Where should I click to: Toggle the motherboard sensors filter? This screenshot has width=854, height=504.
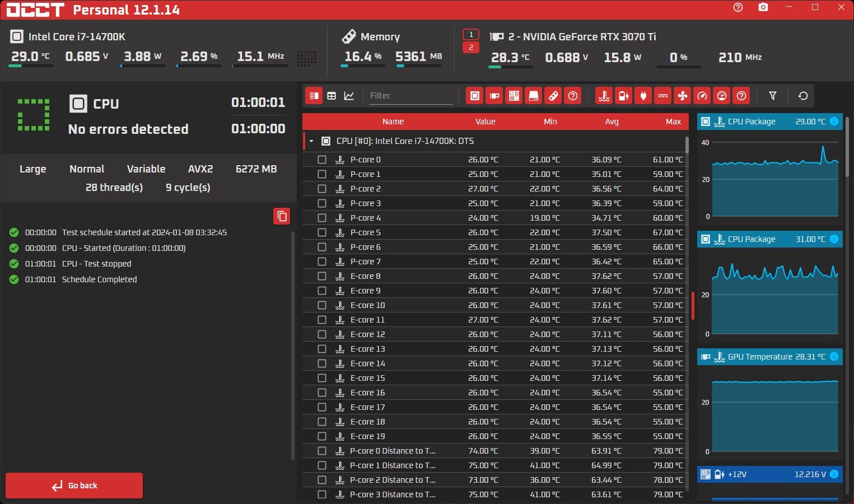pos(514,96)
